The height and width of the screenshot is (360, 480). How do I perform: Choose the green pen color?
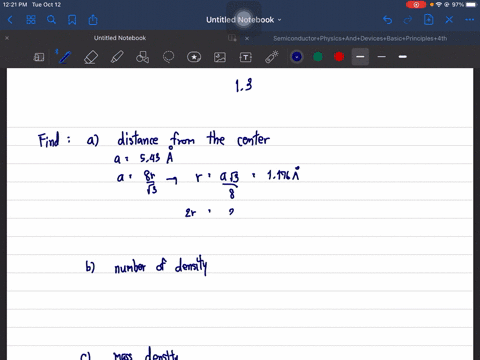pyautogui.click(x=318, y=57)
